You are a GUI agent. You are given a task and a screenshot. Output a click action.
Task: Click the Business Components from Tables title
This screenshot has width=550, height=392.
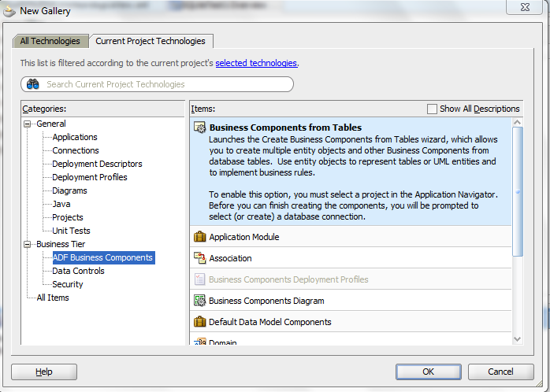285,128
